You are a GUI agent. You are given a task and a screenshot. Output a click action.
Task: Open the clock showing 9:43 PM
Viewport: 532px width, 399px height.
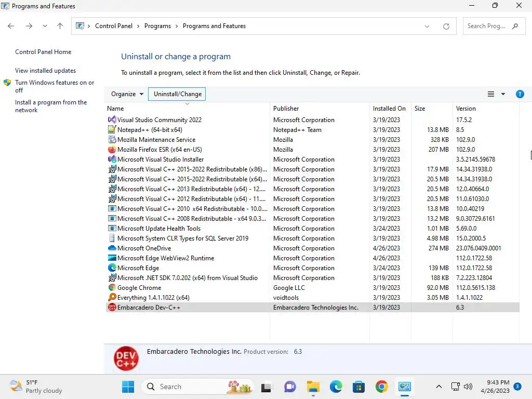495,387
